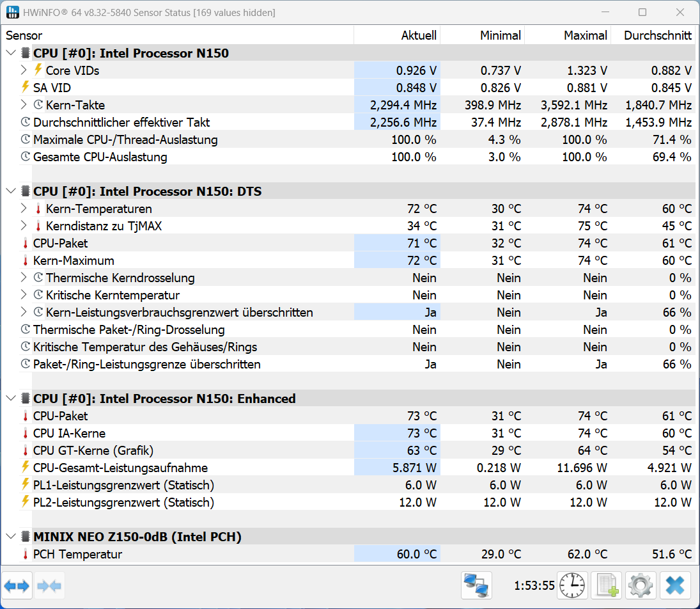Open sensor settings gear icon

coord(641,585)
